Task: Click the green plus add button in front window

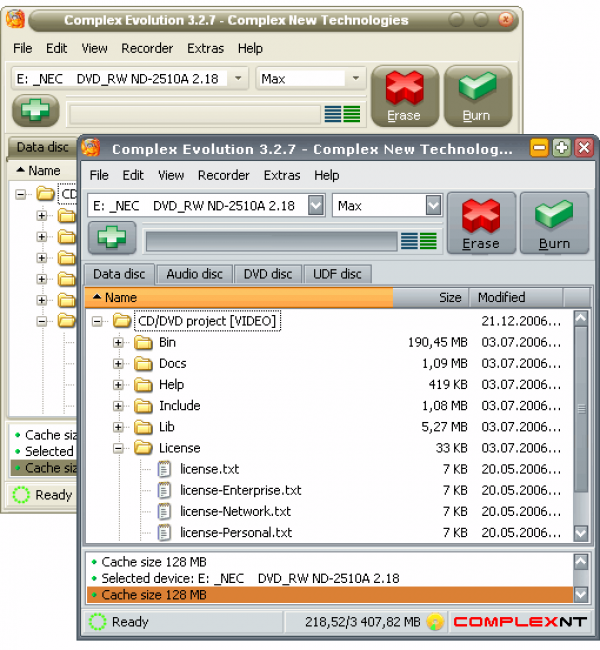Action: click(112, 238)
